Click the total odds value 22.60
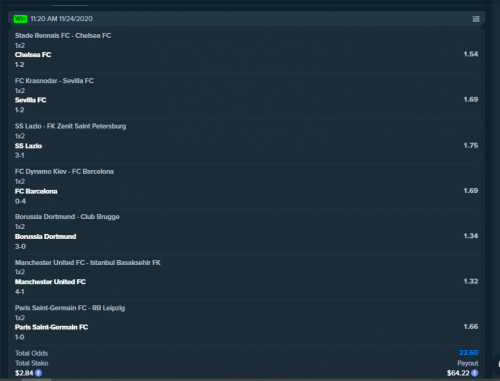Screen dimensions: 500x381 [468, 353]
